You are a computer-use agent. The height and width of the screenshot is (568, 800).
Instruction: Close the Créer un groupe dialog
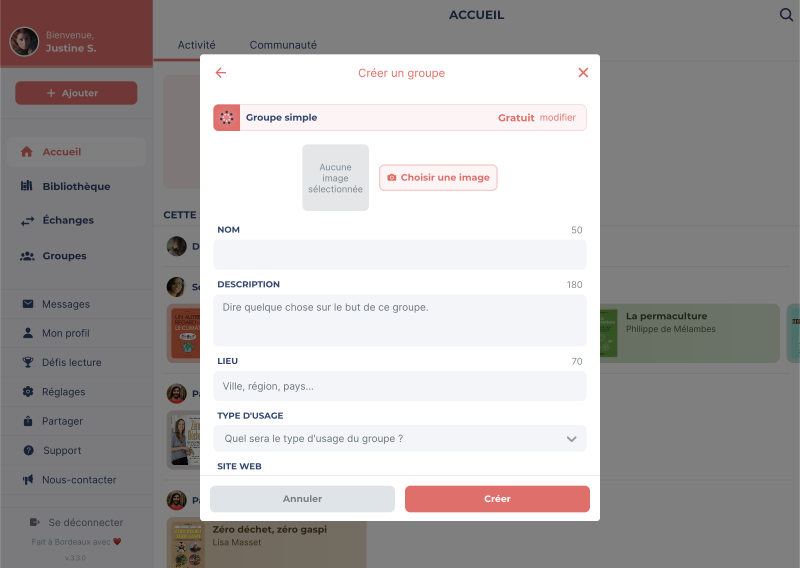pos(583,73)
